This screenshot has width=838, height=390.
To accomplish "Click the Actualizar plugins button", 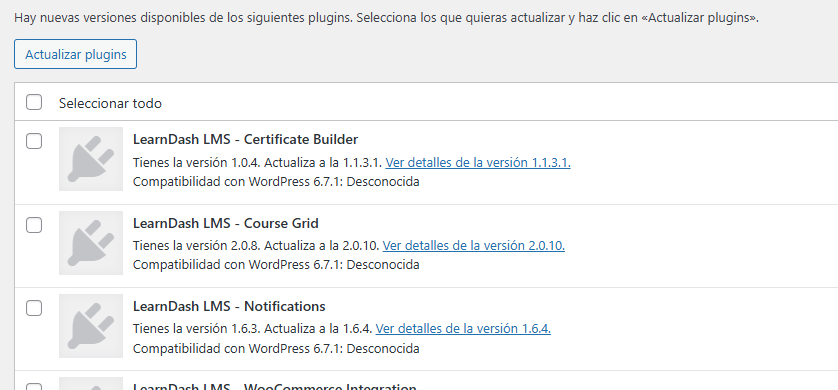I will [x=75, y=54].
